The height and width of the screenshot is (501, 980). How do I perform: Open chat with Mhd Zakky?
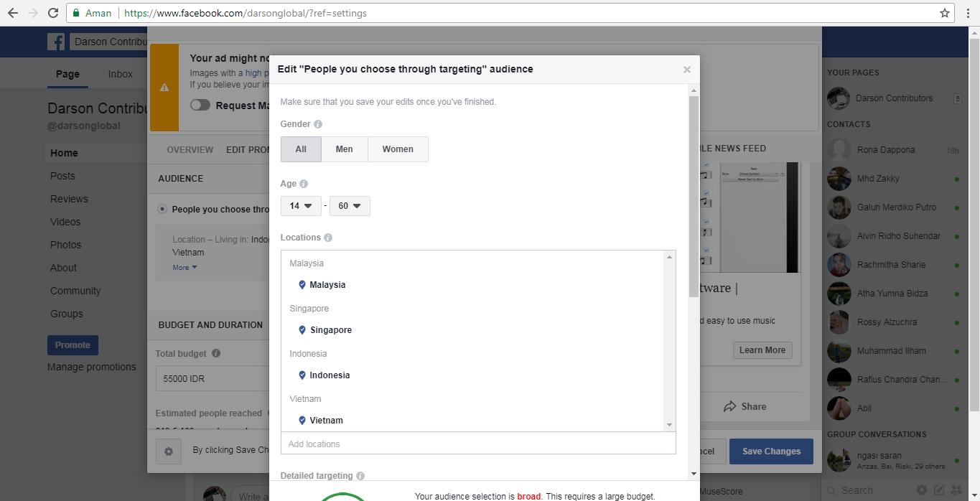[x=894, y=179]
